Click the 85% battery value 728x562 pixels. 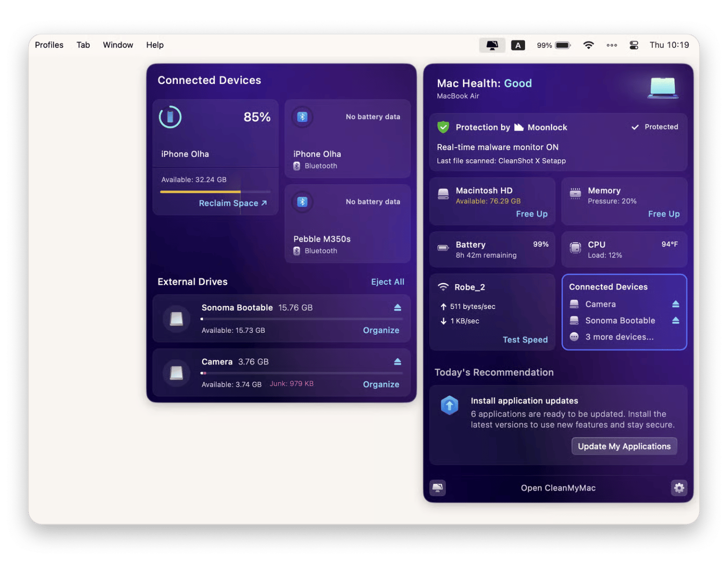point(257,117)
